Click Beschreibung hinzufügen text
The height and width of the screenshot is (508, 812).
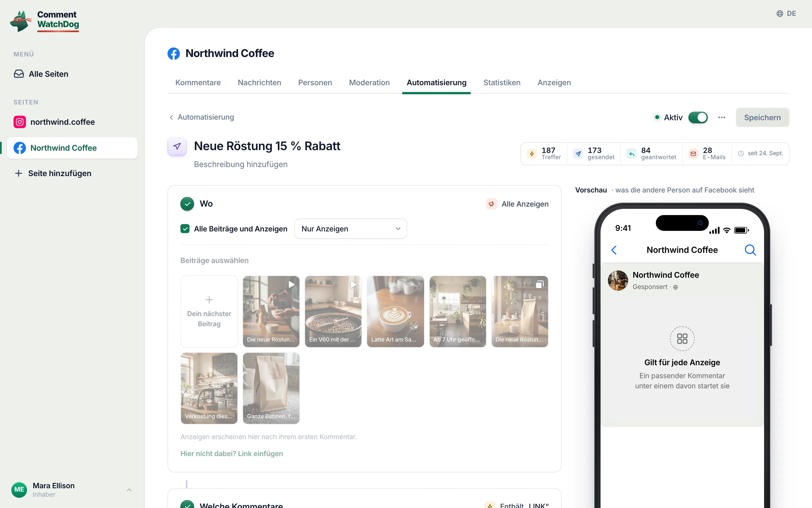coord(240,164)
